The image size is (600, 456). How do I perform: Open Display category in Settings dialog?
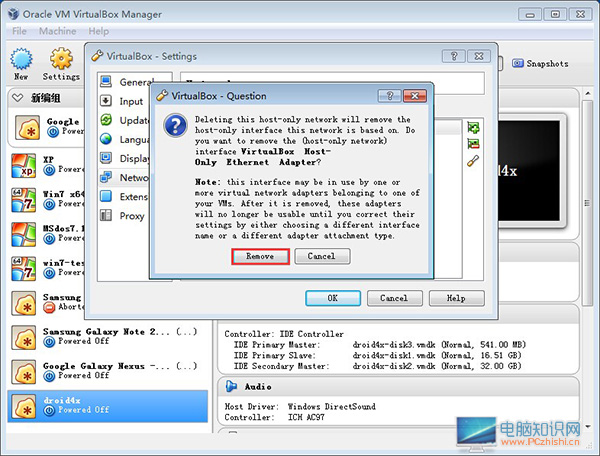coord(124,158)
